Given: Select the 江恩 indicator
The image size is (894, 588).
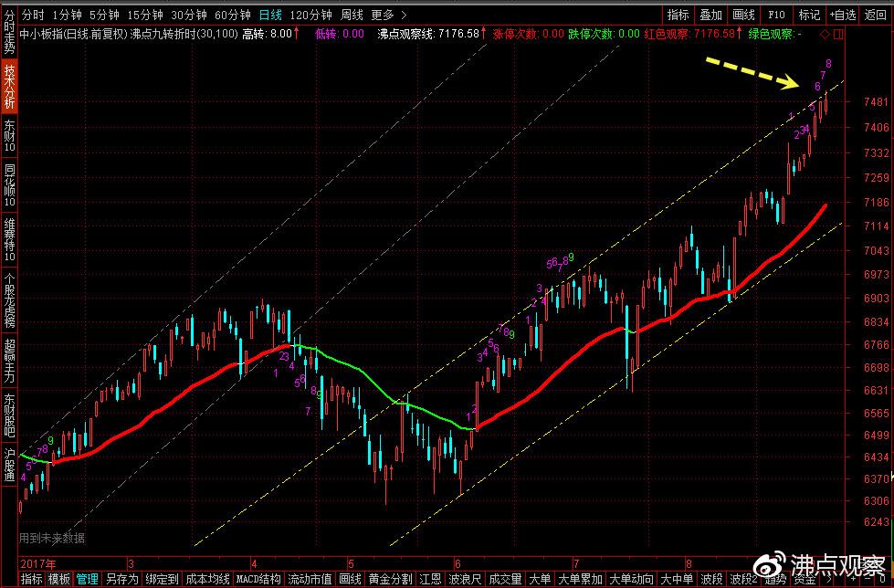Looking at the screenshot, I should pyautogui.click(x=430, y=579).
